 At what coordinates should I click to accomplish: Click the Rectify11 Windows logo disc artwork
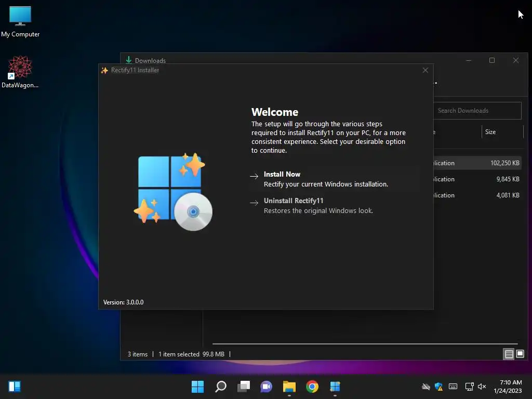click(x=173, y=192)
